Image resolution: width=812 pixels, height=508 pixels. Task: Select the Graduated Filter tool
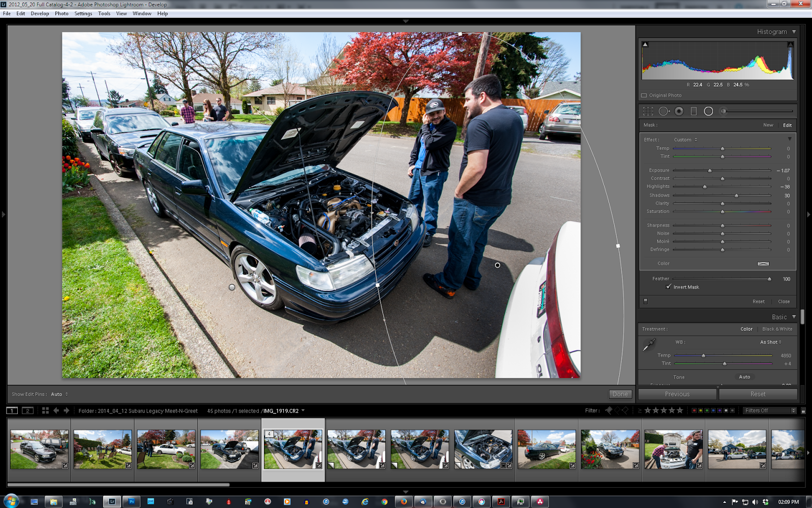point(694,111)
